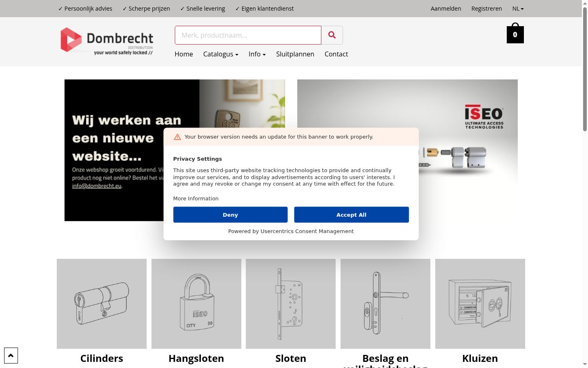Open the Contact page
Viewport: 588px width, 368px height.
(336, 54)
